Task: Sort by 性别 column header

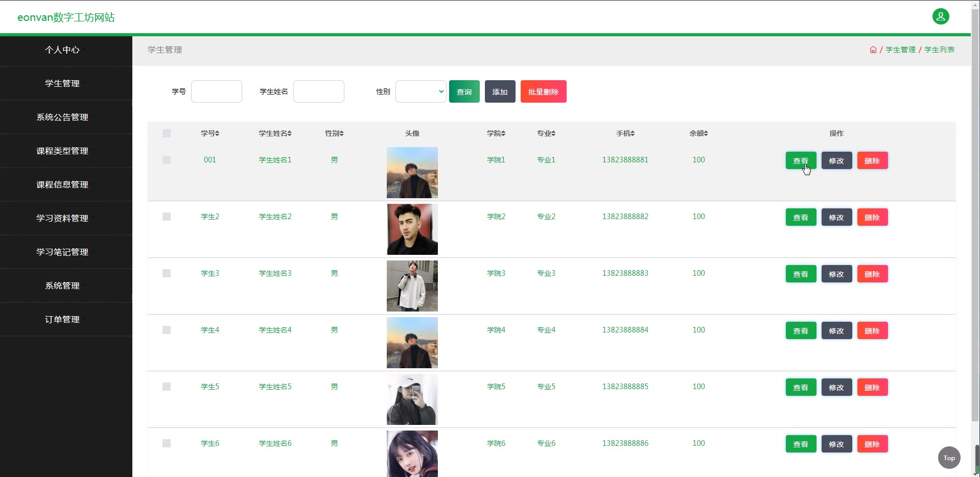Action: [x=334, y=133]
